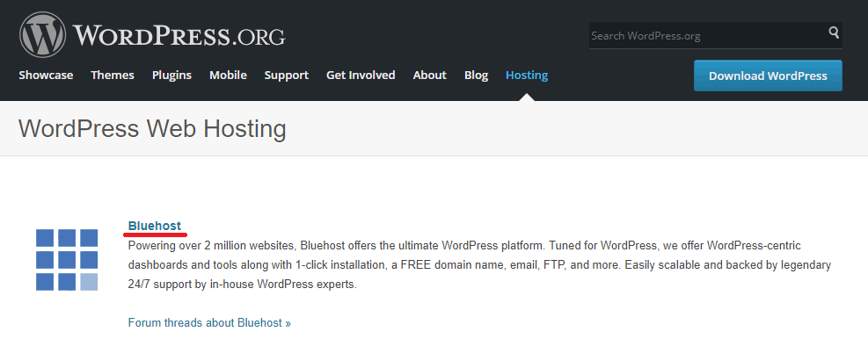Open the Showcase menu item
Viewport: 868px width, 339px height.
(46, 76)
